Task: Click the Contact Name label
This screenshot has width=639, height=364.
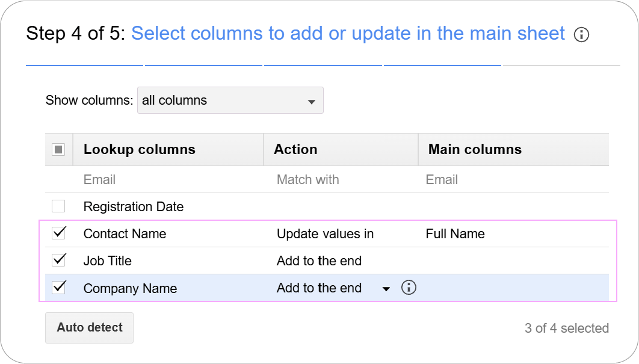Action: pos(125,234)
